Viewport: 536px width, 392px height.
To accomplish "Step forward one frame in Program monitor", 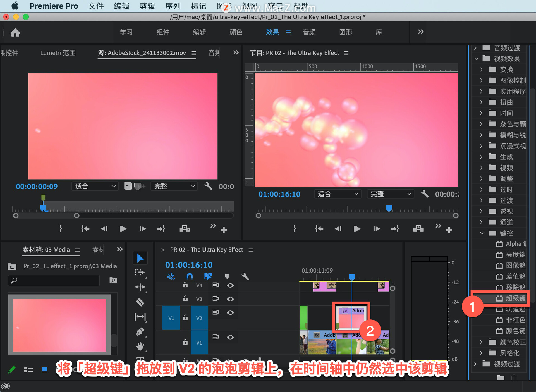I will click(376, 229).
